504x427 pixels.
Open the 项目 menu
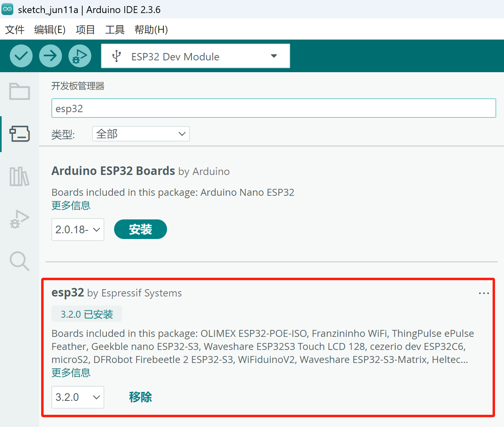(85, 30)
